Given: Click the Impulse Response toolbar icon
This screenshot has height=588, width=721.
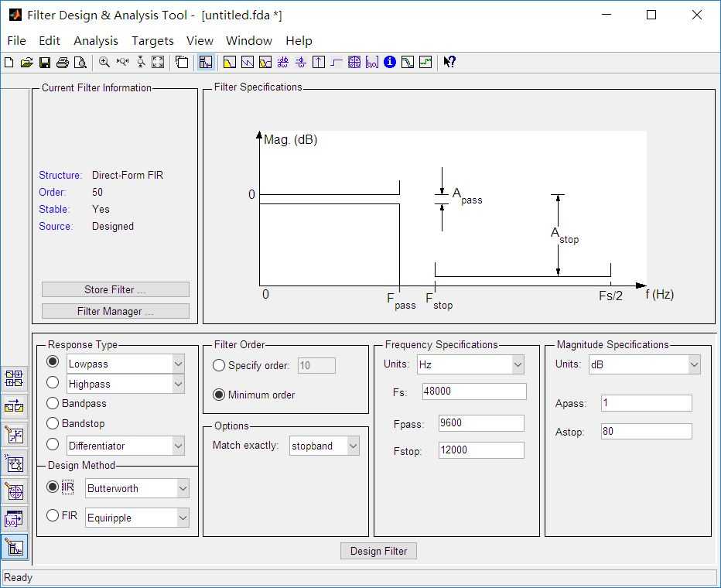Looking at the screenshot, I should (319, 63).
